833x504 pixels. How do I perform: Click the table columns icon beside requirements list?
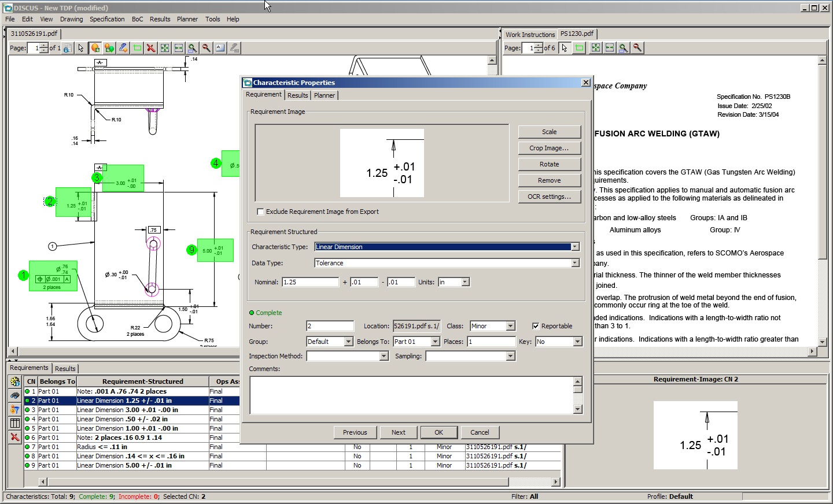[15, 423]
